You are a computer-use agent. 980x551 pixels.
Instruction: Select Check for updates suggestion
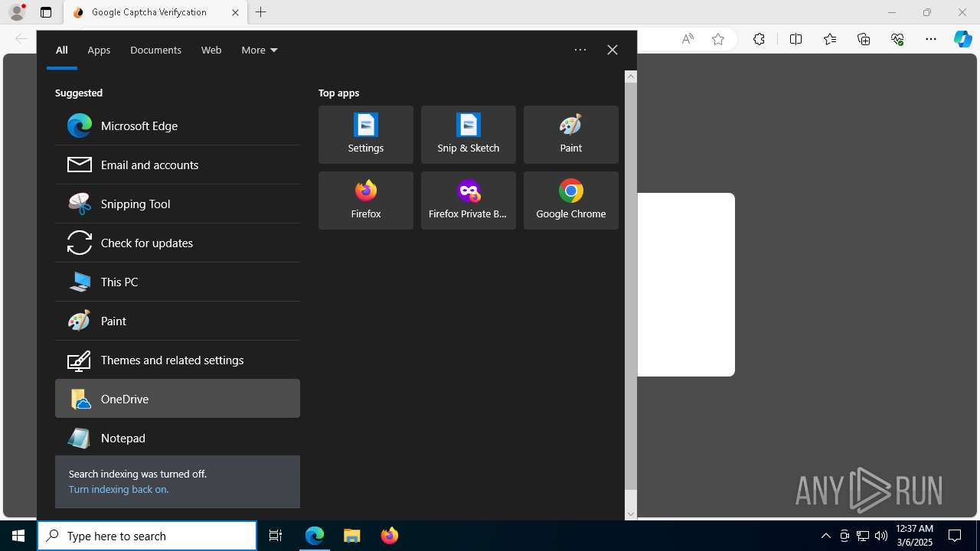tap(178, 243)
